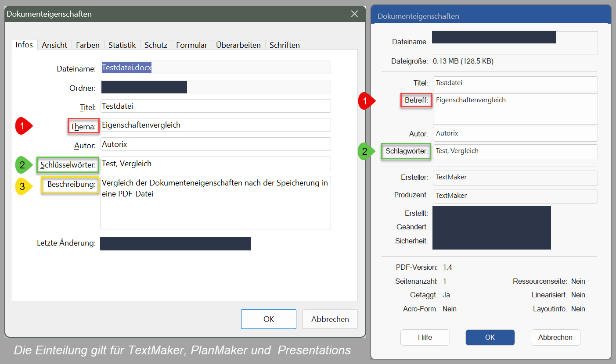
Task: Click the Hilfe button
Action: click(425, 338)
